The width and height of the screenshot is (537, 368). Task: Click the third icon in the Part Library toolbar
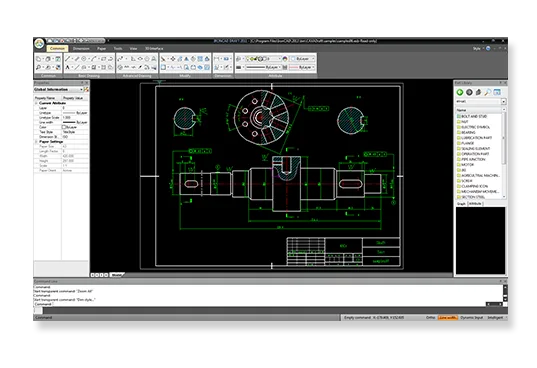(478, 92)
